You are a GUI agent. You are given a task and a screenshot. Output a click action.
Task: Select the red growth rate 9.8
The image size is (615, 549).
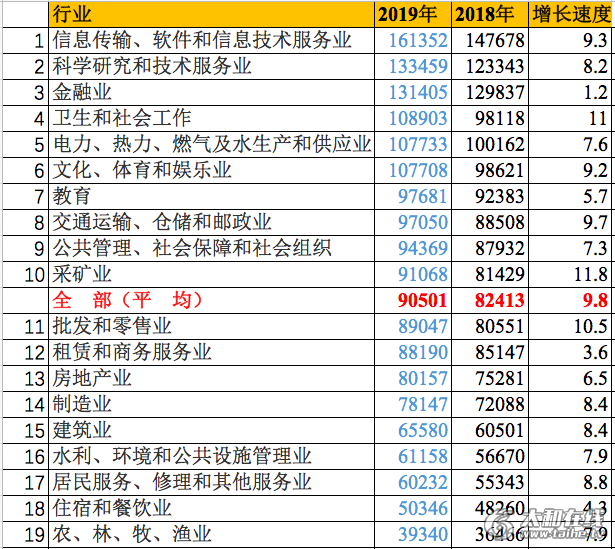click(x=571, y=300)
